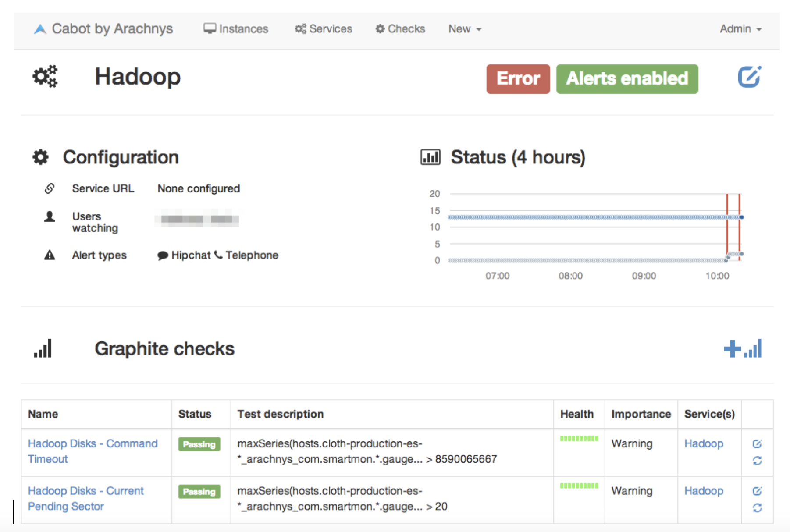Click the Cabot by Arachnys logo link
Image resolution: width=790 pixels, height=532 pixels.
(103, 29)
